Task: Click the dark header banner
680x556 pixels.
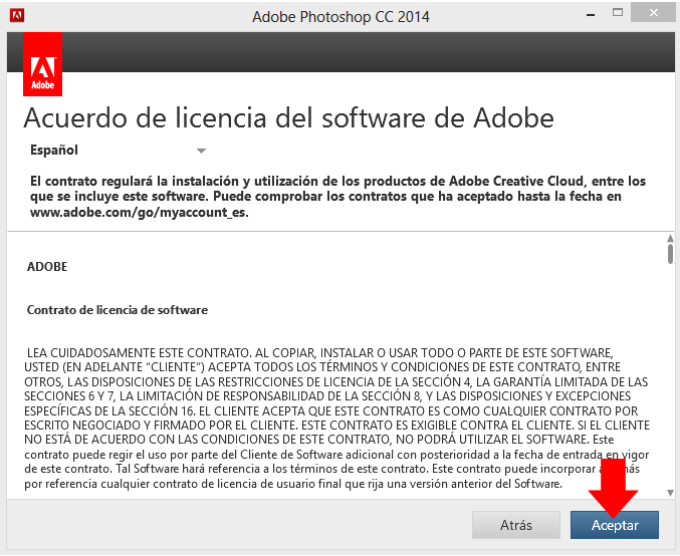Action: (x=369, y=52)
